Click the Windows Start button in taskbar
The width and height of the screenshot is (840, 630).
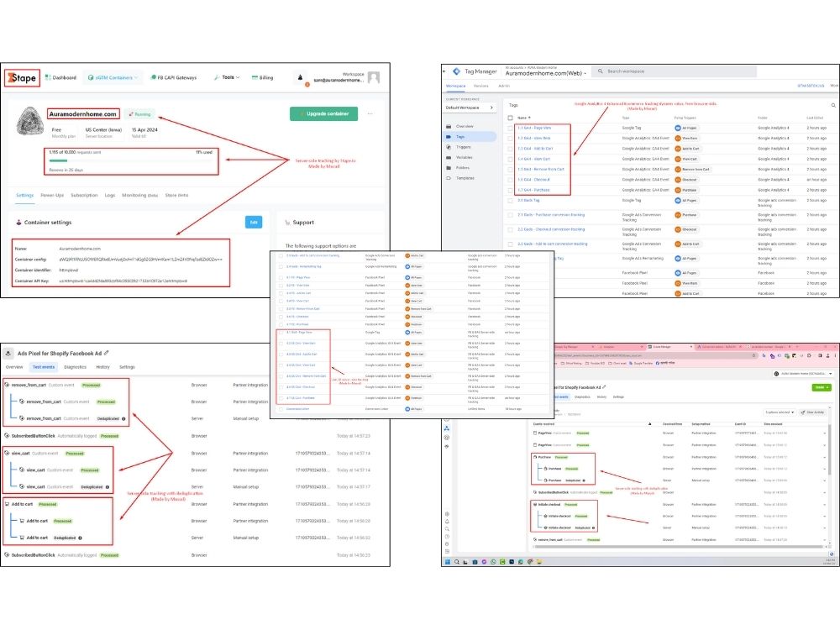[448, 562]
